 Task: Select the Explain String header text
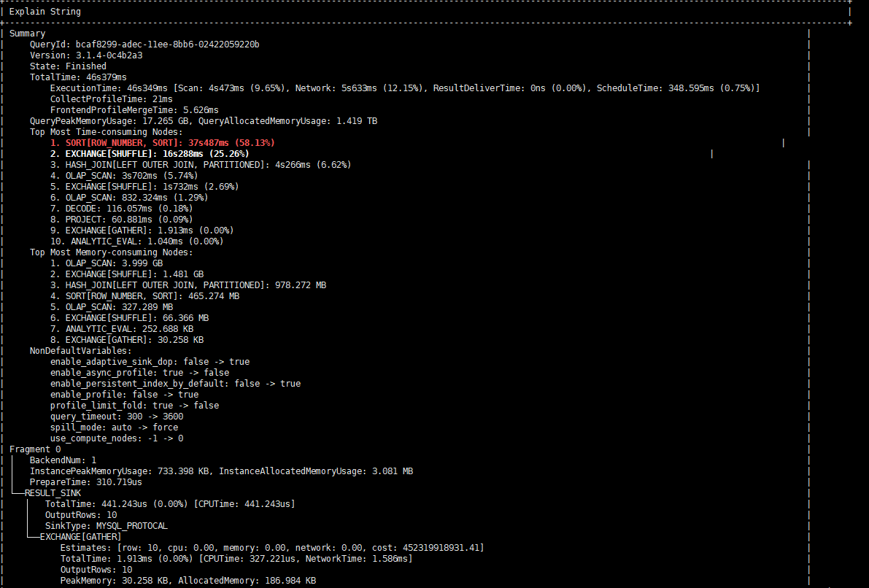click(x=45, y=12)
